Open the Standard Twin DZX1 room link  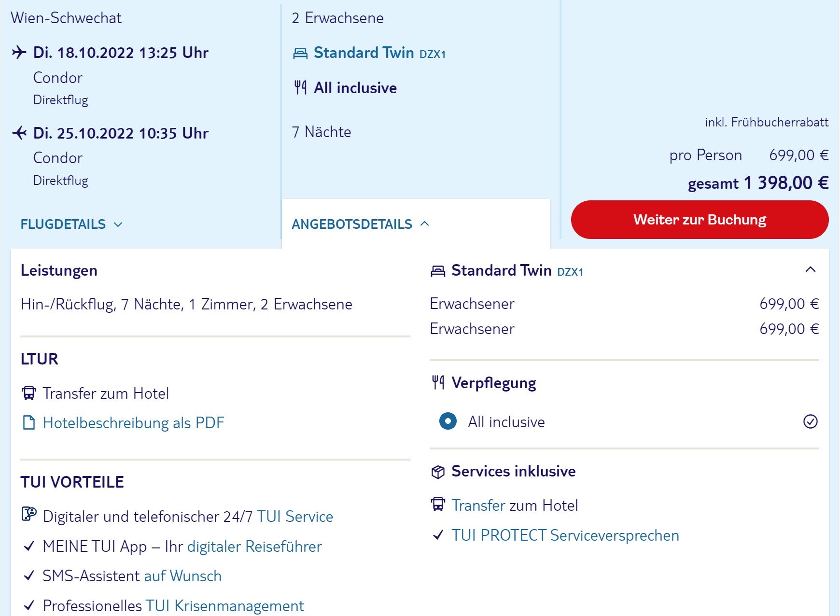click(379, 53)
